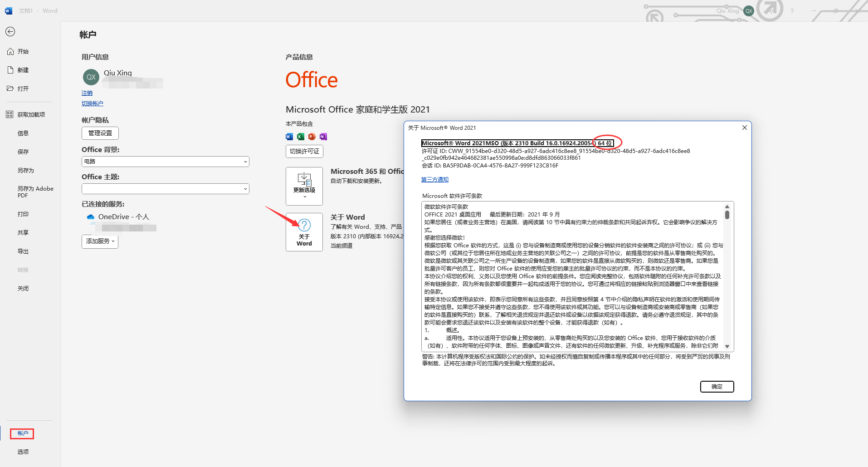The image size is (868, 467).
Task: Open the 添加服务 dropdown button
Action: [100, 241]
